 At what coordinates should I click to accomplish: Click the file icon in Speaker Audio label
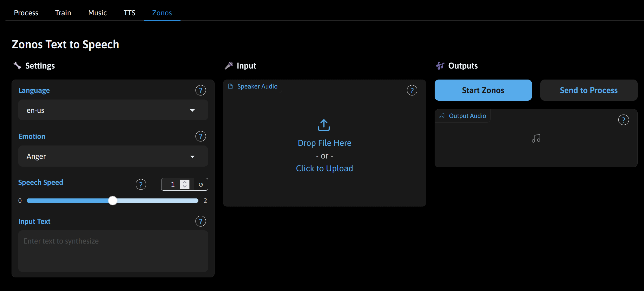pyautogui.click(x=230, y=86)
